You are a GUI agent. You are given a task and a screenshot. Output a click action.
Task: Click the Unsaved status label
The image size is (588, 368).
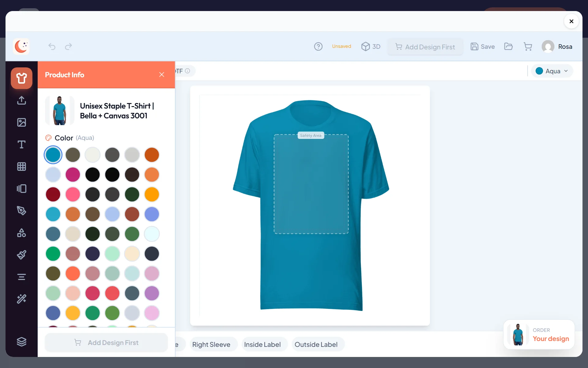pos(341,46)
